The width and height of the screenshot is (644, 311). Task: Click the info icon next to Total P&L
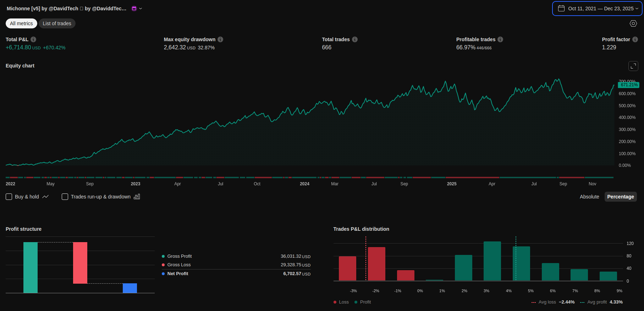click(33, 39)
